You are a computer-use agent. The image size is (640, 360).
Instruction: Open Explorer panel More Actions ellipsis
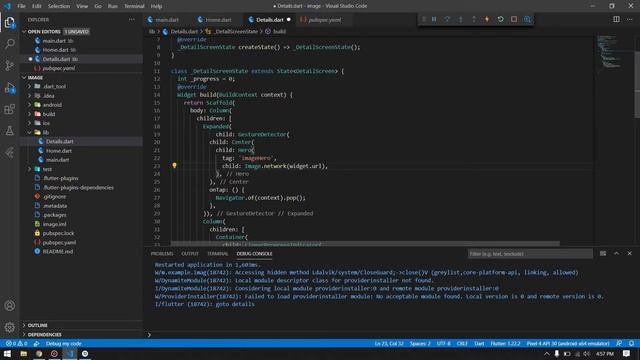(131, 19)
